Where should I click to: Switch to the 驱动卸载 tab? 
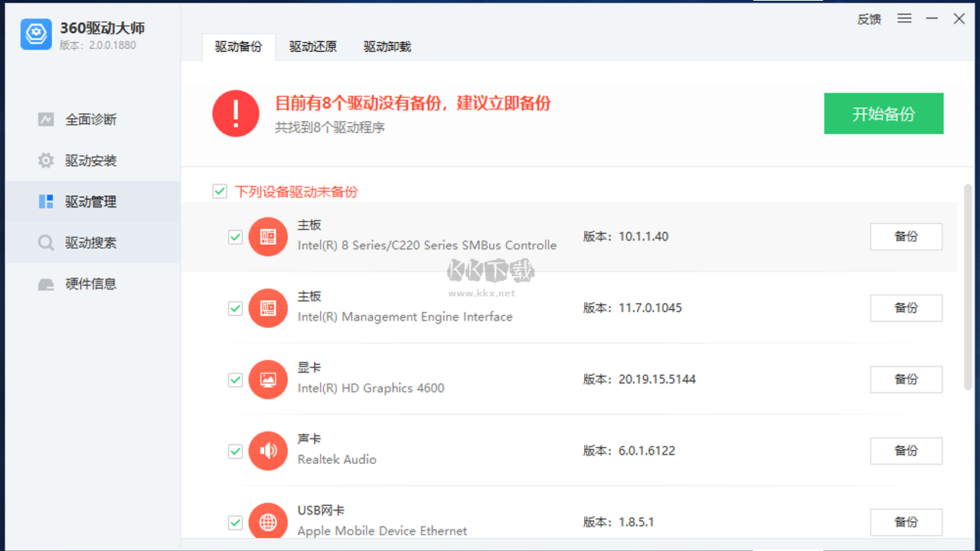click(x=387, y=47)
